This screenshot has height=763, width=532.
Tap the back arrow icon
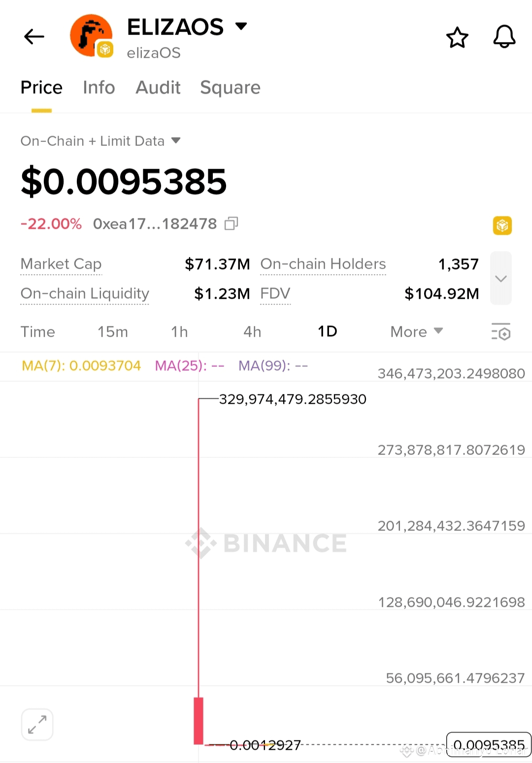click(34, 36)
